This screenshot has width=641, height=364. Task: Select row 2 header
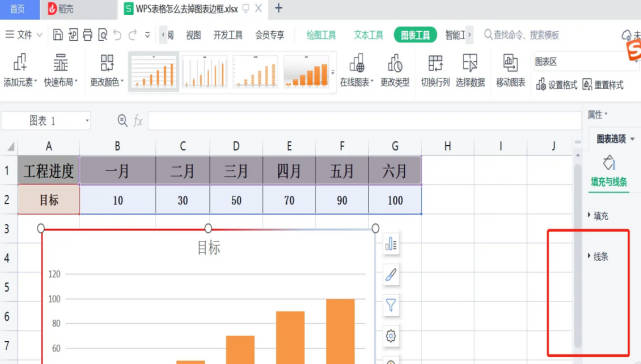click(x=7, y=200)
